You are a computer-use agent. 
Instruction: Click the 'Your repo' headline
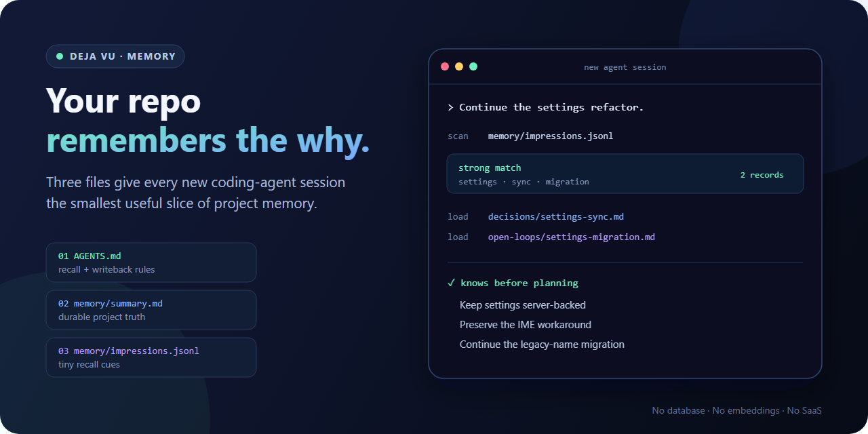pos(123,100)
